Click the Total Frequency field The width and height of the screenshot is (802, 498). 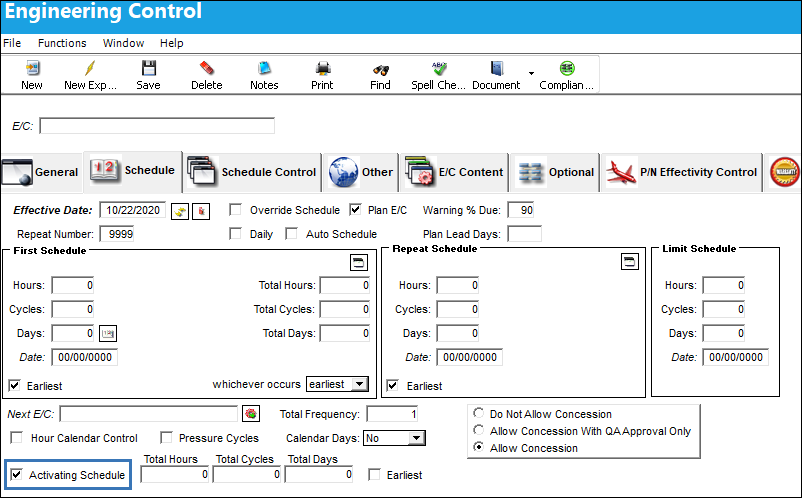[x=392, y=414]
